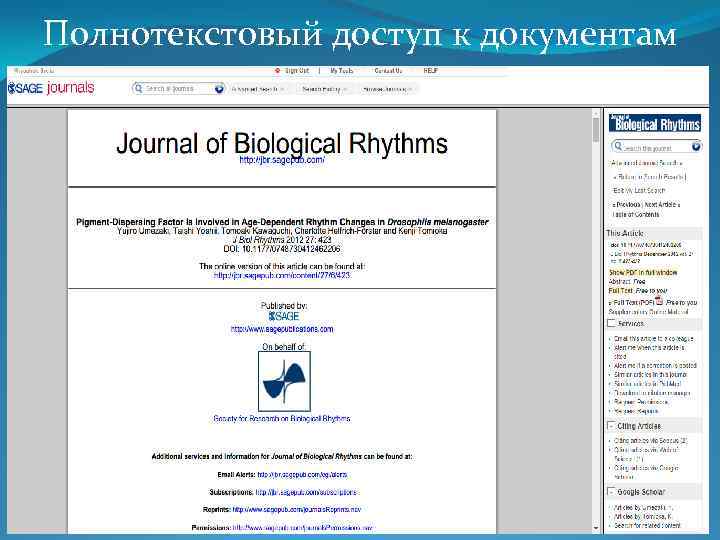The height and width of the screenshot is (540, 720).
Task: Collapse the Citing Articles section toggle
Action: tap(611, 426)
